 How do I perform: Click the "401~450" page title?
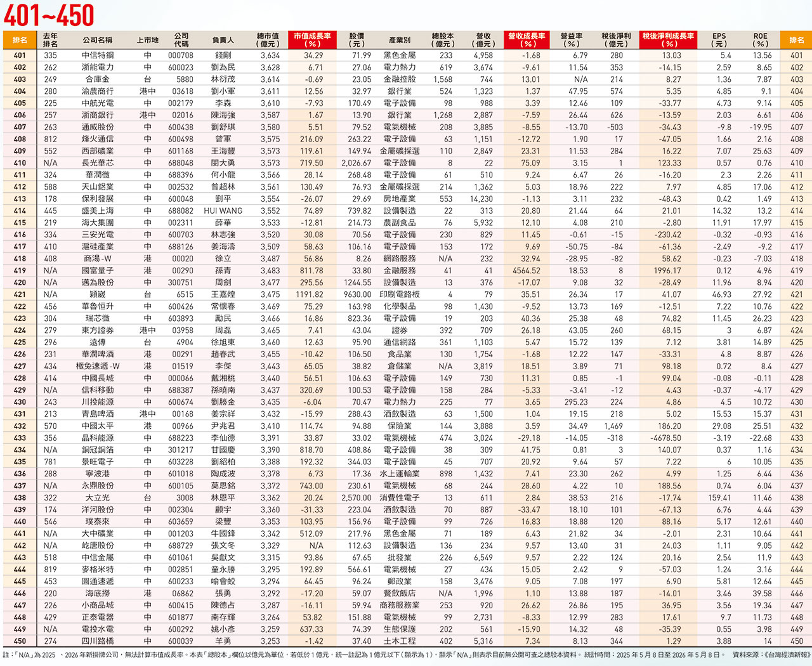(x=49, y=15)
